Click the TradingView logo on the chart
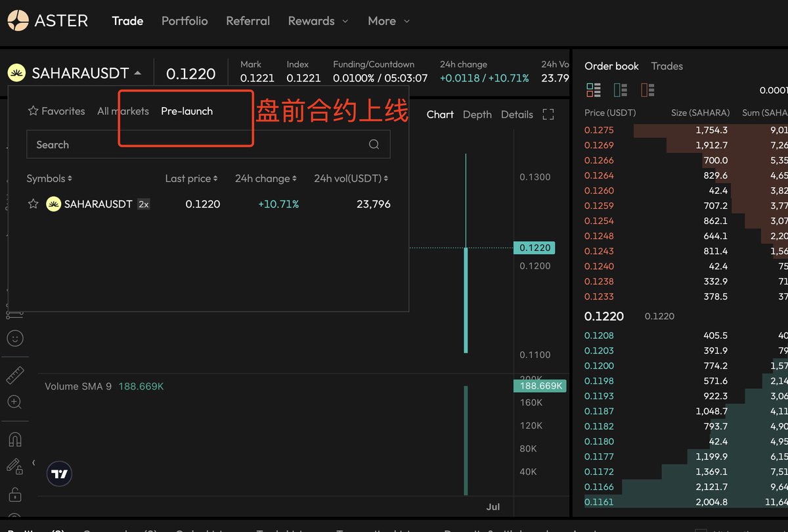 pos(60,474)
